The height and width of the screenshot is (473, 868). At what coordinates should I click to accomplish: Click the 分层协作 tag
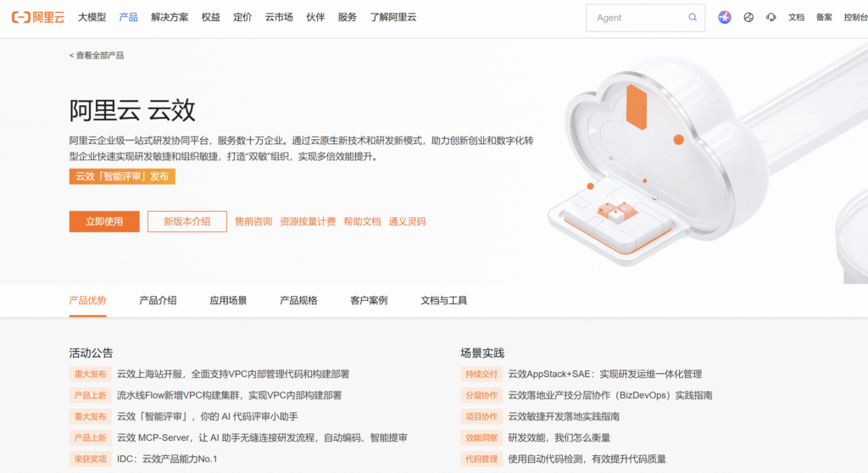481,395
